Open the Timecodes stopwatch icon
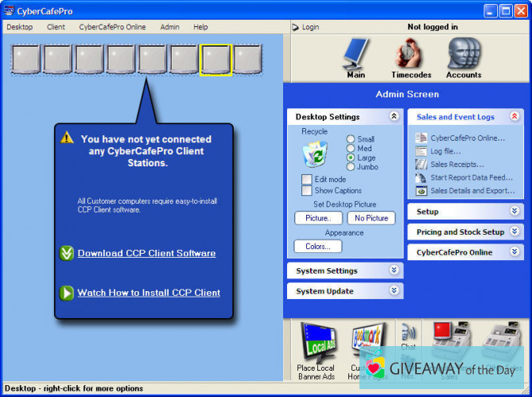This screenshot has height=397, width=532. tap(411, 56)
